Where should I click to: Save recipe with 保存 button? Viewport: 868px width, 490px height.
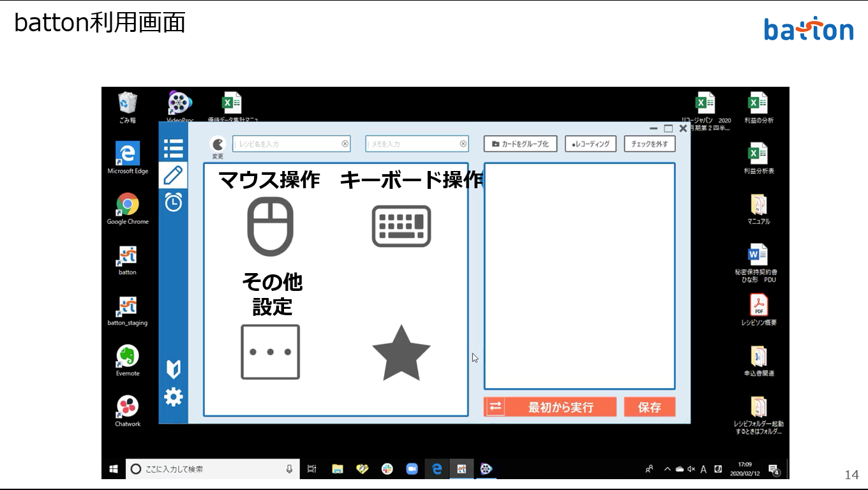click(x=649, y=407)
